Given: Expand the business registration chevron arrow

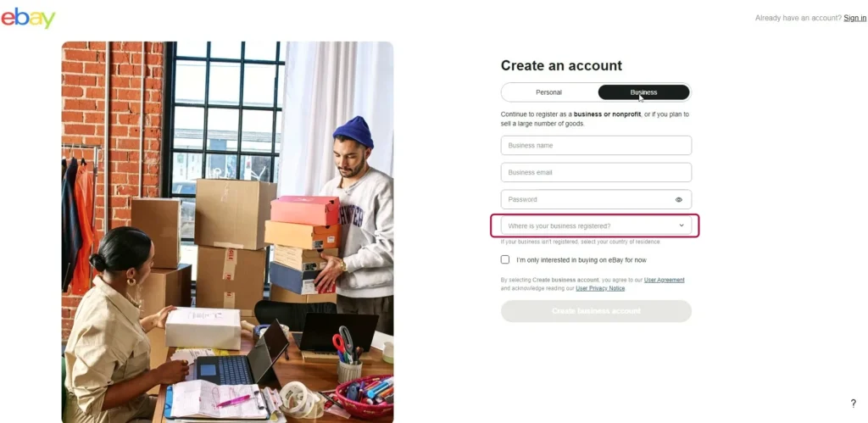Looking at the screenshot, I should click(x=682, y=225).
